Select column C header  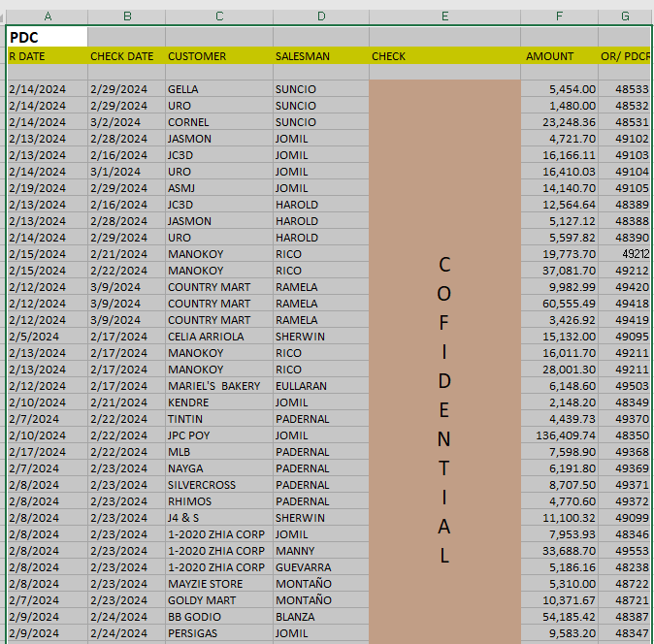218,16
